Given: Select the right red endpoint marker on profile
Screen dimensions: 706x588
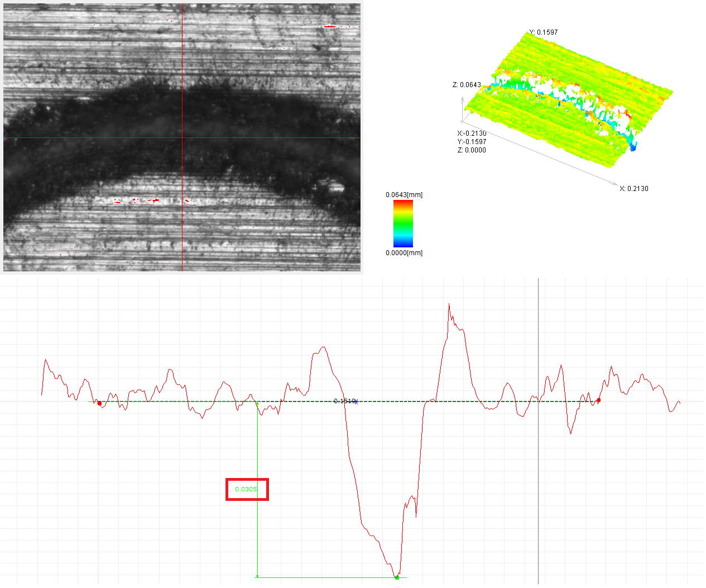Looking at the screenshot, I should click(x=599, y=400).
